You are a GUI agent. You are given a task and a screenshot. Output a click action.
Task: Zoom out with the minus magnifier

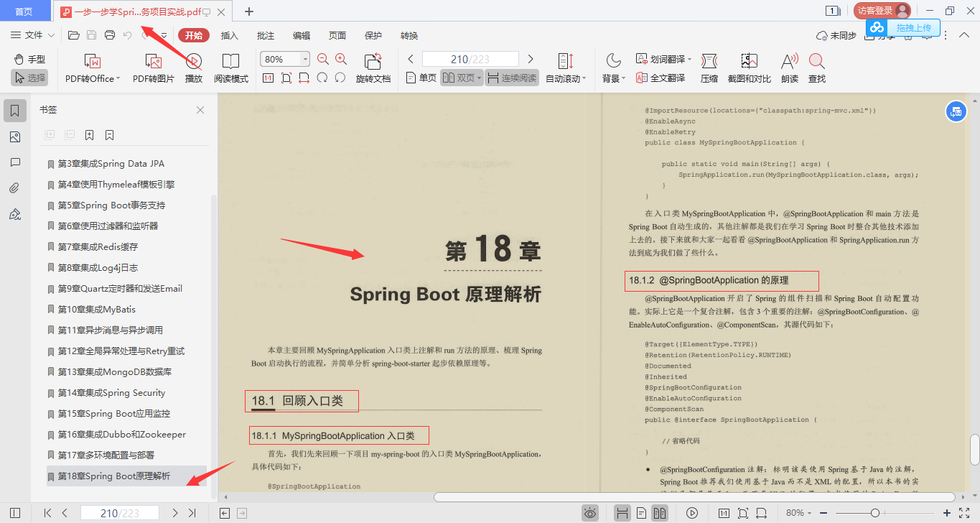click(x=323, y=59)
